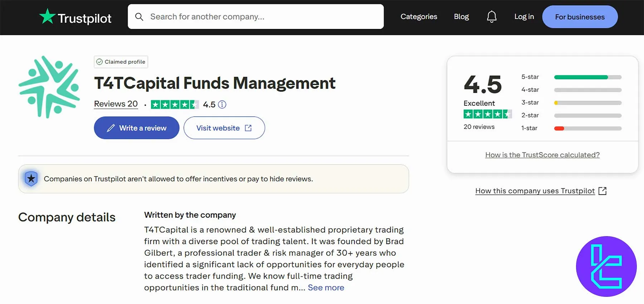Viewport: 644px width, 304px height.
Task: Click the search magnifier icon
Action: coord(139,16)
